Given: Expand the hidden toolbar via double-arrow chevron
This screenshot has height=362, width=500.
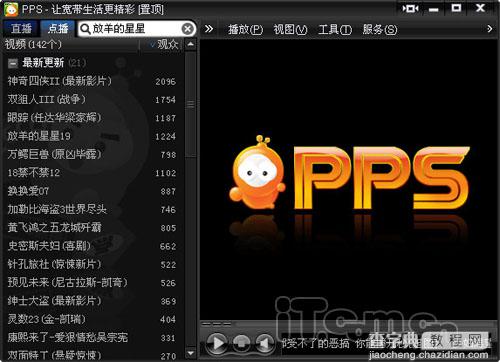Looking at the screenshot, I should click(209, 29).
